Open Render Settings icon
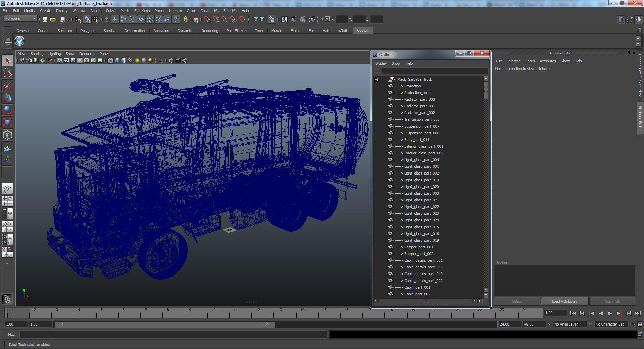 (x=312, y=19)
